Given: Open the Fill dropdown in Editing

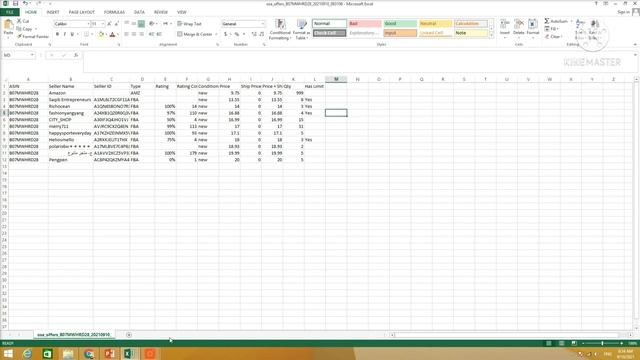Looking at the screenshot, I should [x=551, y=29].
